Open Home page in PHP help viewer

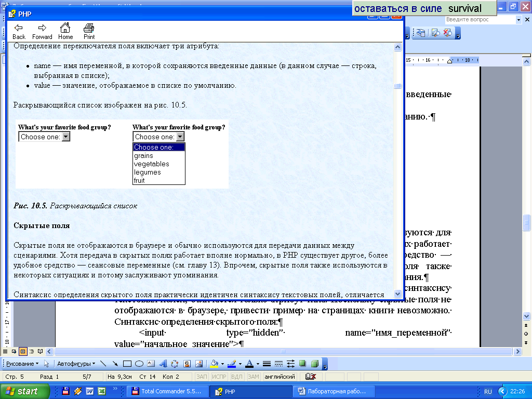(x=65, y=32)
